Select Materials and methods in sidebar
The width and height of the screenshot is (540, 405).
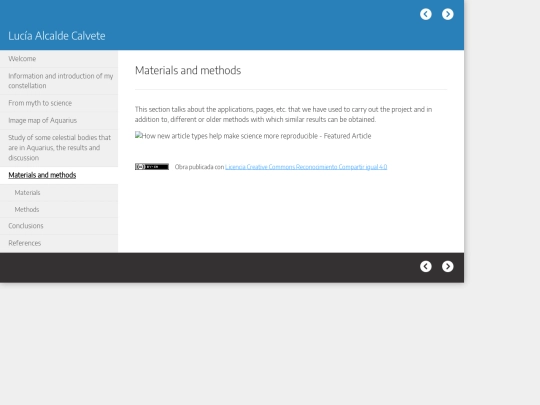click(x=59, y=175)
